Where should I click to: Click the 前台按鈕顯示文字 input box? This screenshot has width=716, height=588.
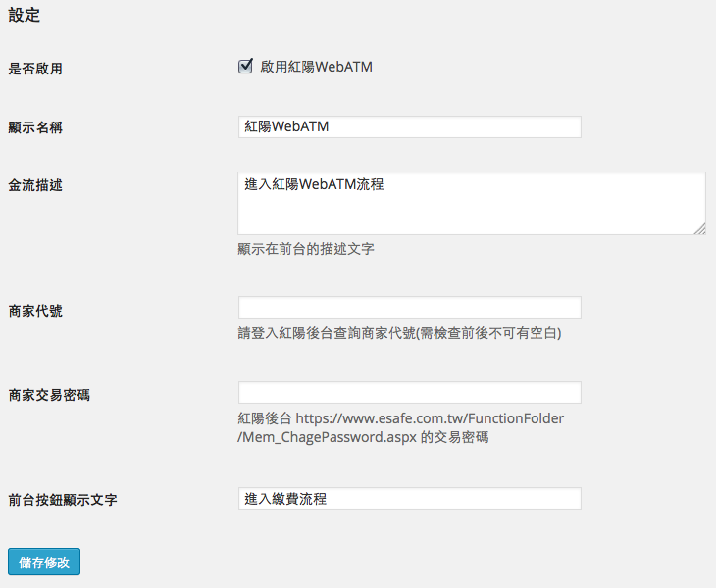(x=410, y=499)
